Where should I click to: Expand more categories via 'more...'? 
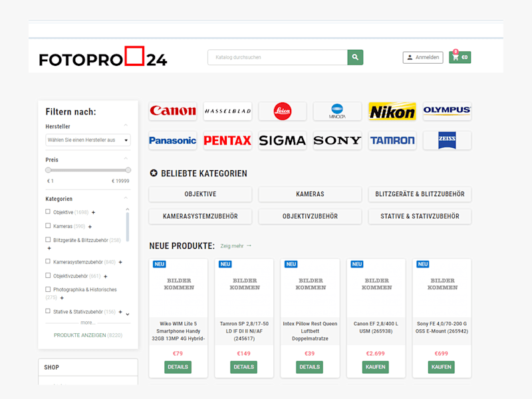88,323
